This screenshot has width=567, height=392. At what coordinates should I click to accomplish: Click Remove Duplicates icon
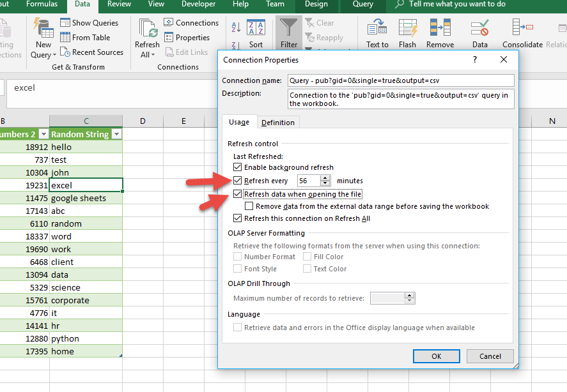[440, 28]
